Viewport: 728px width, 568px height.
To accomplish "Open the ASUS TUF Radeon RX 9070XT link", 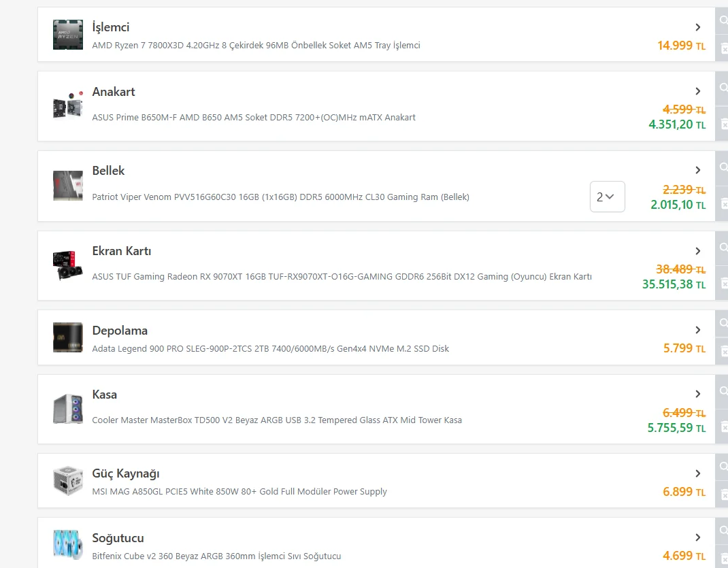I will (x=342, y=277).
